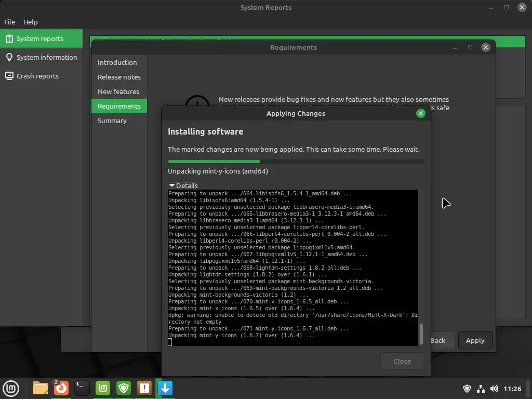Select System reports in the sidebar
The height and width of the screenshot is (399, 532).
pyautogui.click(x=41, y=38)
